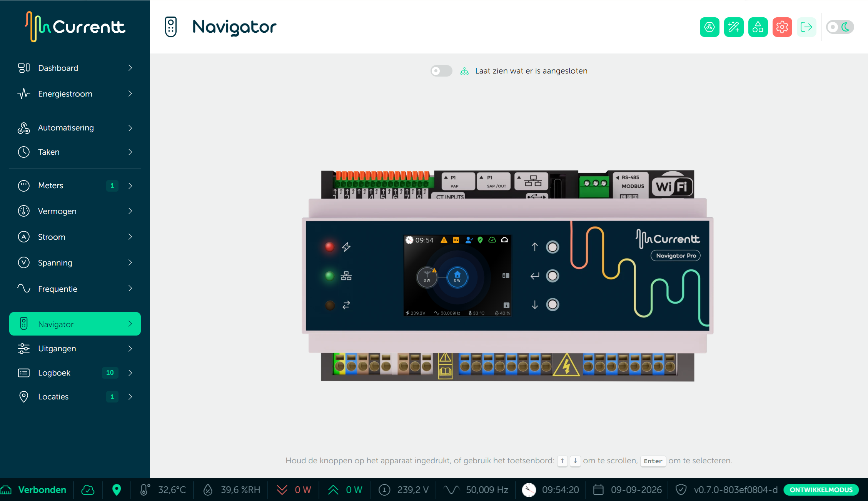Click the down arrow keyboard hint key
Screen dimensions: 868x501
coord(575,461)
